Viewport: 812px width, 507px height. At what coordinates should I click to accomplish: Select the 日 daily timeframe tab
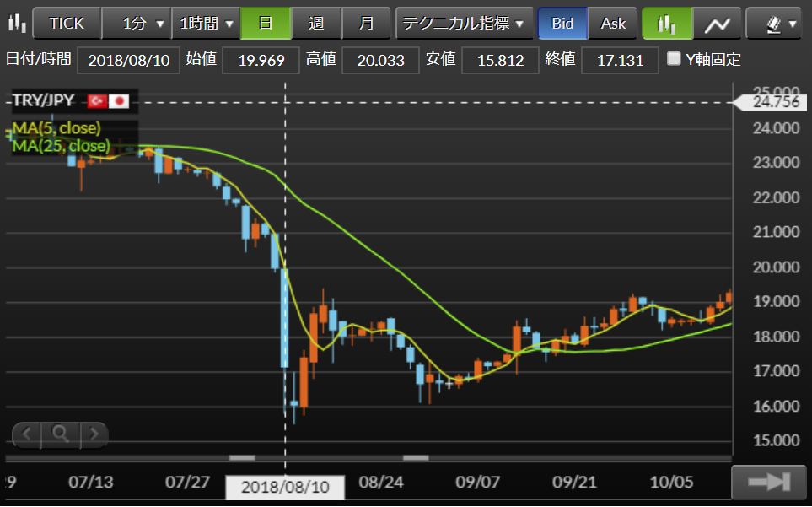[x=266, y=24]
